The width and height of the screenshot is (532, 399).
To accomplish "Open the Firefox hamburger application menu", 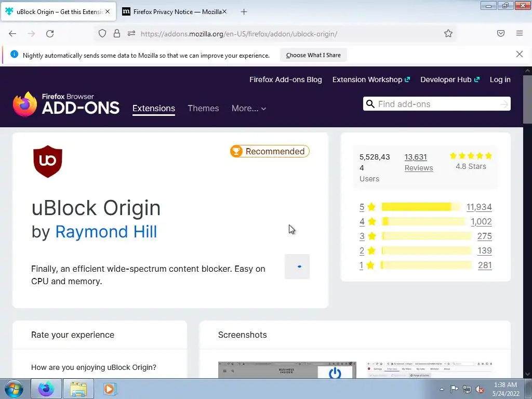I will coord(520,33).
